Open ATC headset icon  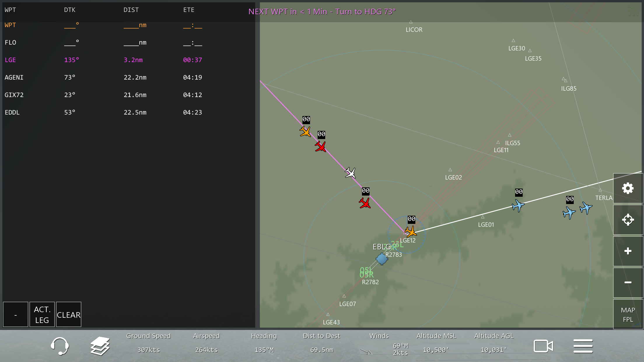(x=60, y=346)
